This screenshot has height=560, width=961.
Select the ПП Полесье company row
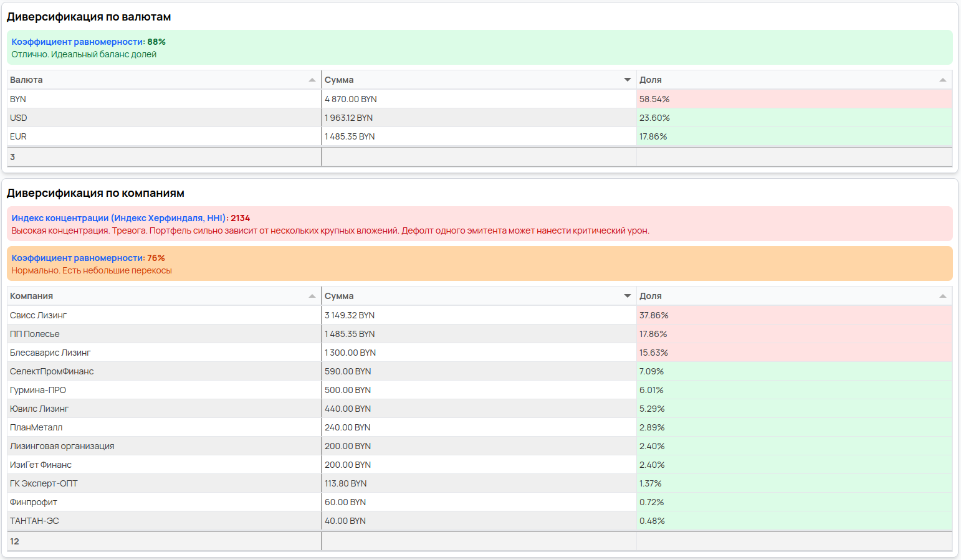[35, 334]
